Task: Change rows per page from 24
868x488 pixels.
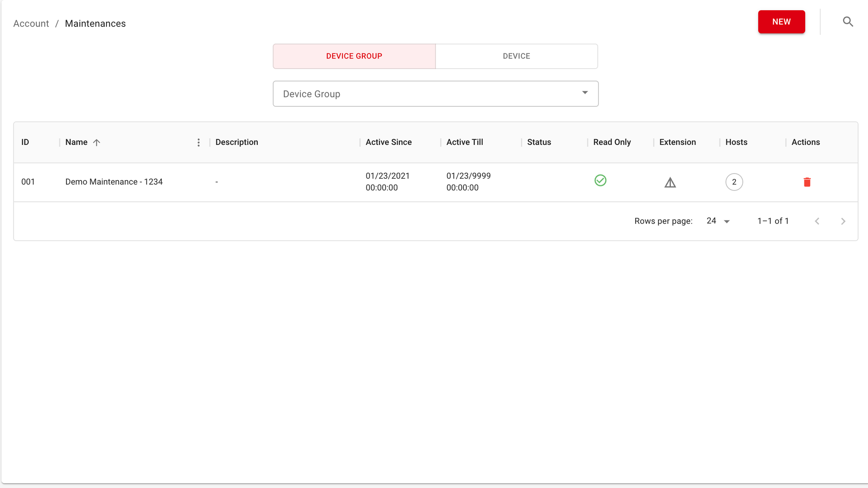Action: [718, 221]
